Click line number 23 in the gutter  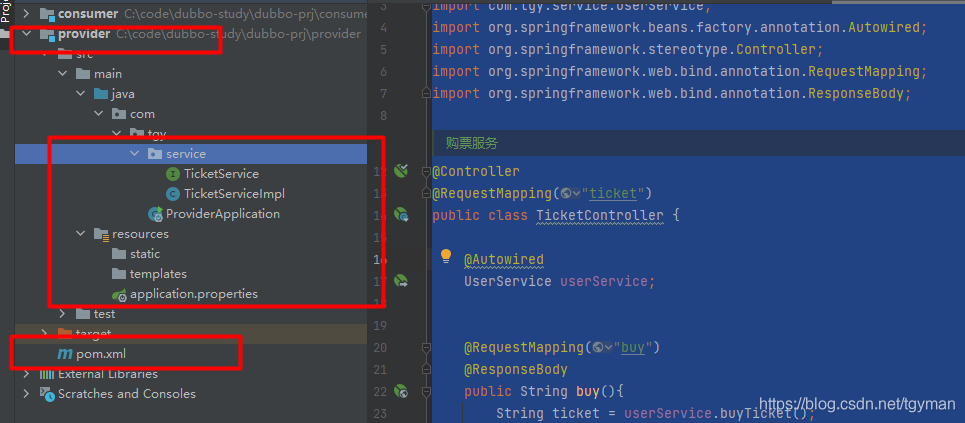point(380,413)
